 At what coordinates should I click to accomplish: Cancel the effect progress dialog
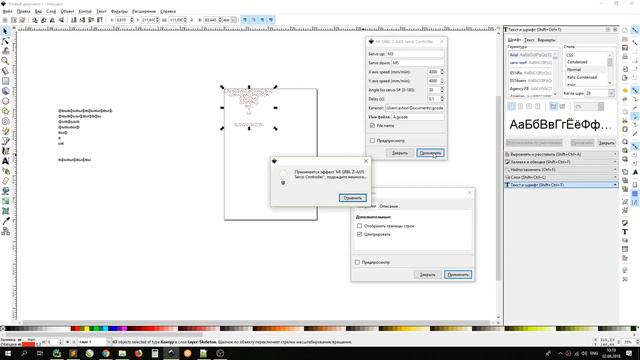352,198
